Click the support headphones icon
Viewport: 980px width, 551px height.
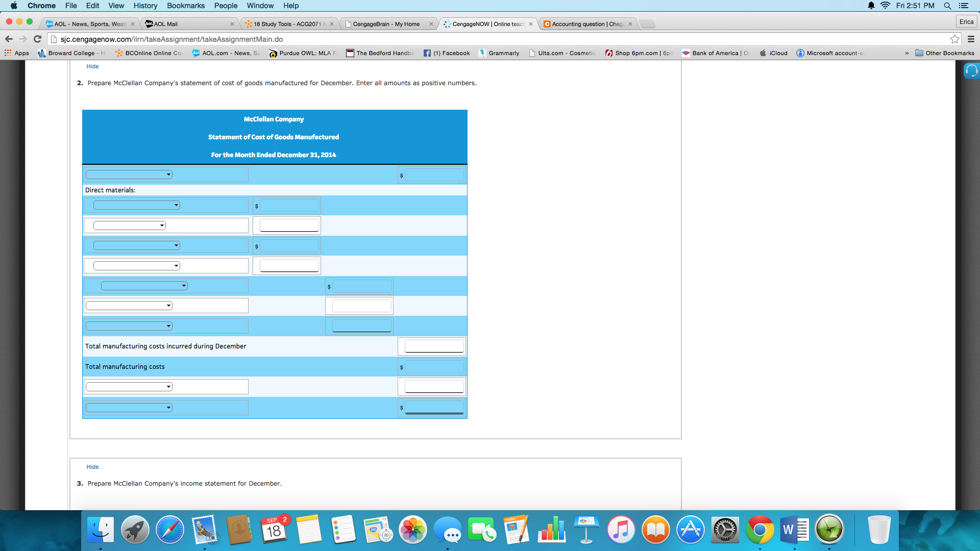(x=971, y=70)
